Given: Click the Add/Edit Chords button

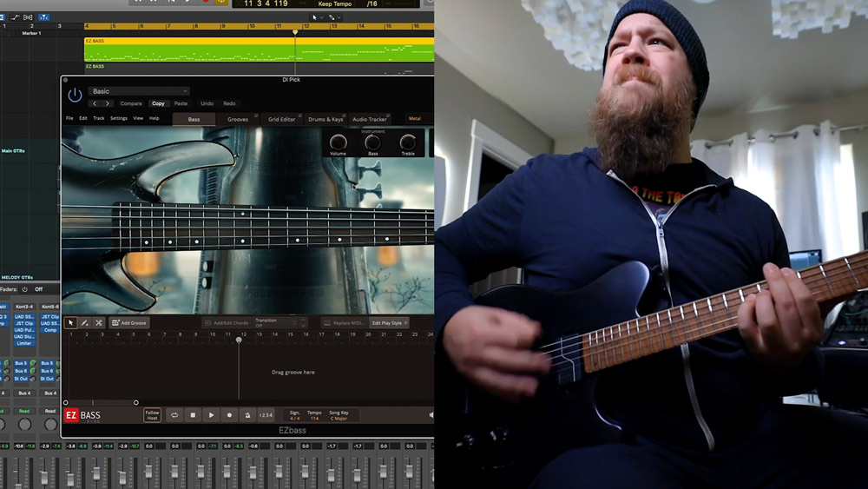Looking at the screenshot, I should click(x=226, y=323).
